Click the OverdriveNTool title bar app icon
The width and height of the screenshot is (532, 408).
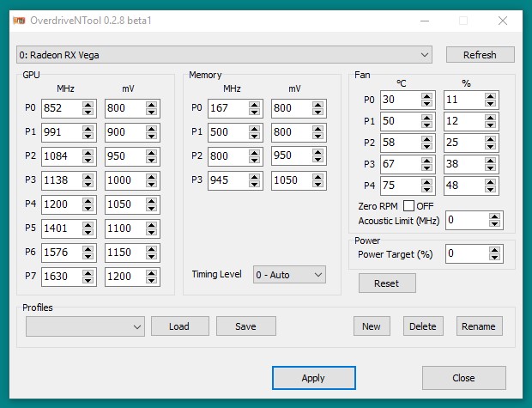(17, 21)
